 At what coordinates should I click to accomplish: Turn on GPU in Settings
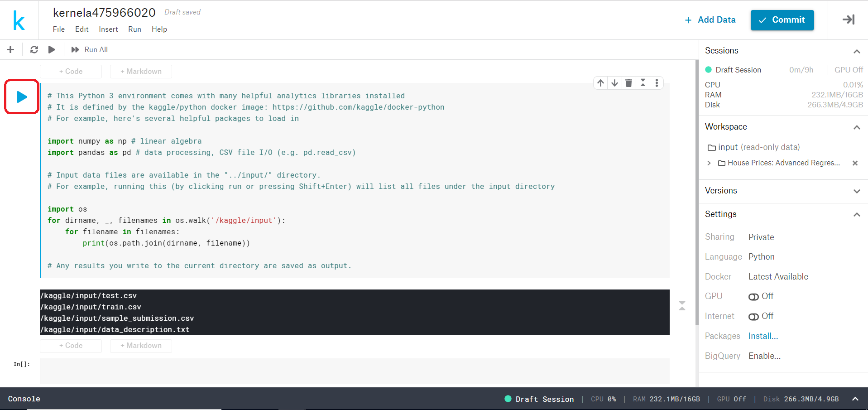pos(753,296)
